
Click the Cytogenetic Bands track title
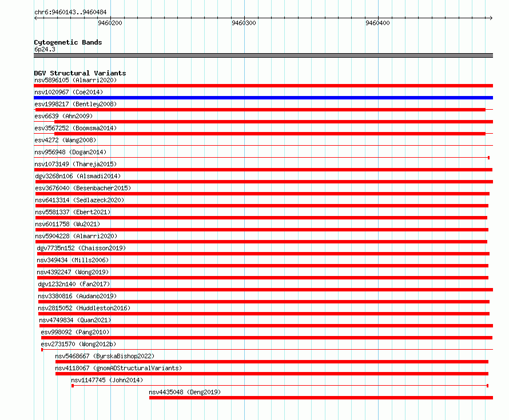click(x=68, y=42)
